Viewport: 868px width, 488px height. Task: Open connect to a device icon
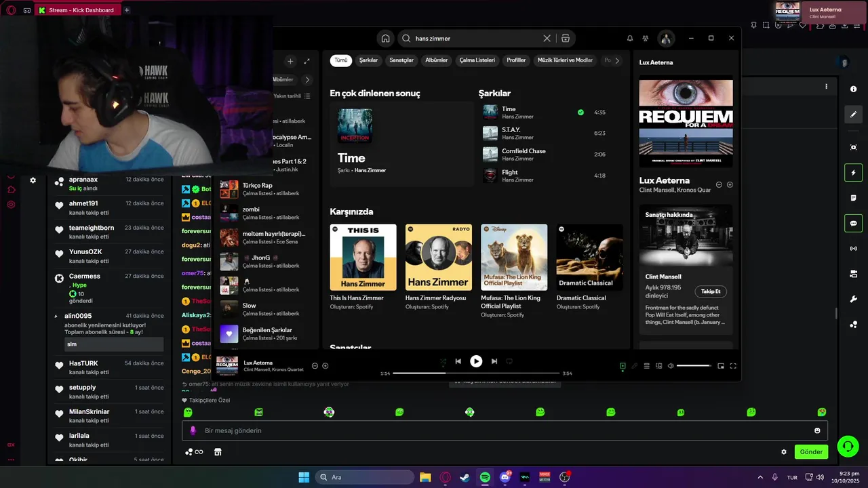[x=658, y=366]
